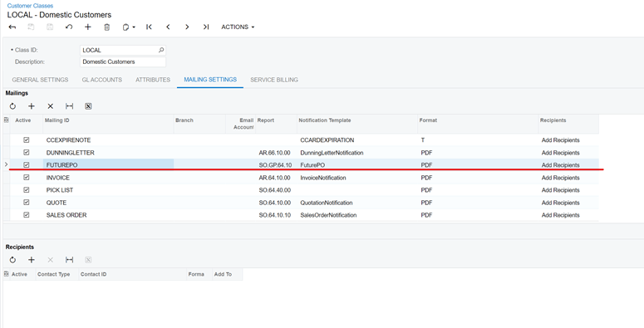The width and height of the screenshot is (644, 328).
Task: Open Class ID lookup magnifier
Action: [161, 50]
